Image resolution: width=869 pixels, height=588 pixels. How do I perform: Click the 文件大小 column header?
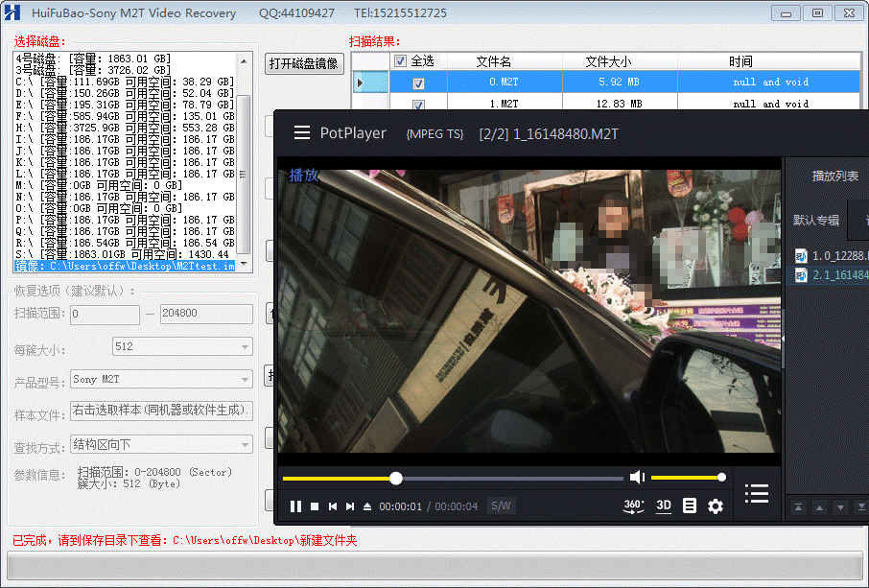(608, 61)
